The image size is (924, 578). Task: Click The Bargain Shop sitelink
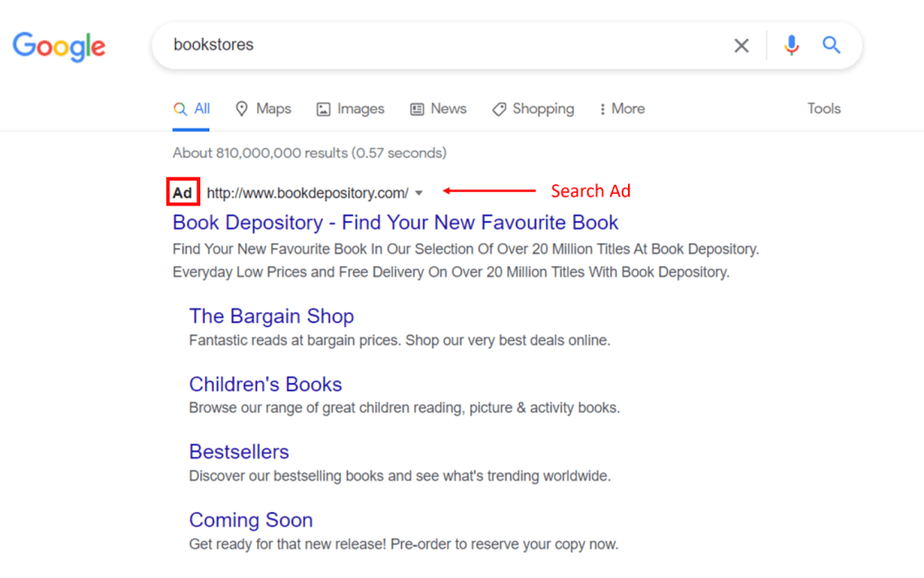(272, 317)
